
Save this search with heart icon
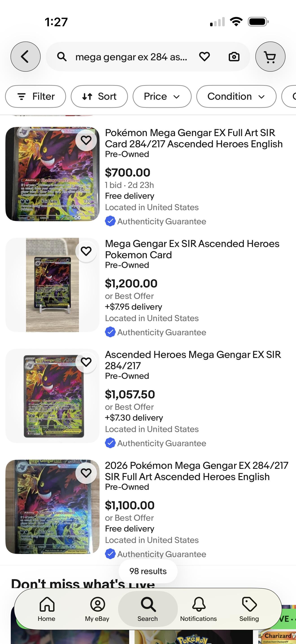204,57
